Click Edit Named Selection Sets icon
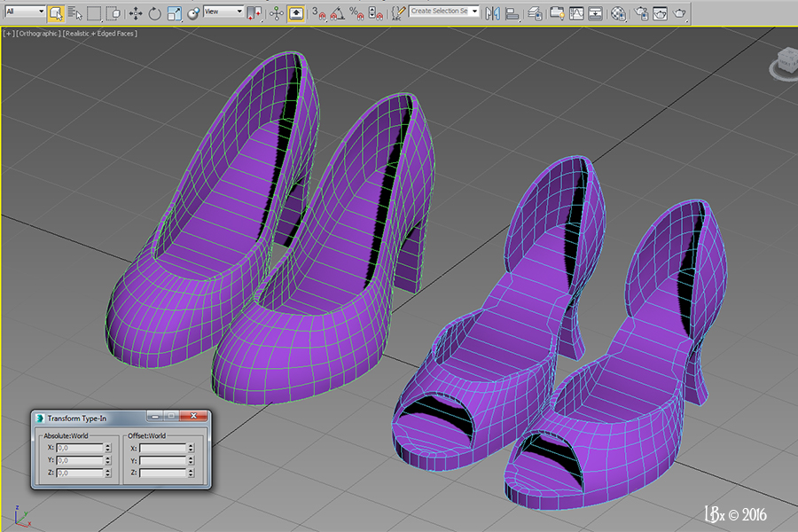 tap(398, 13)
